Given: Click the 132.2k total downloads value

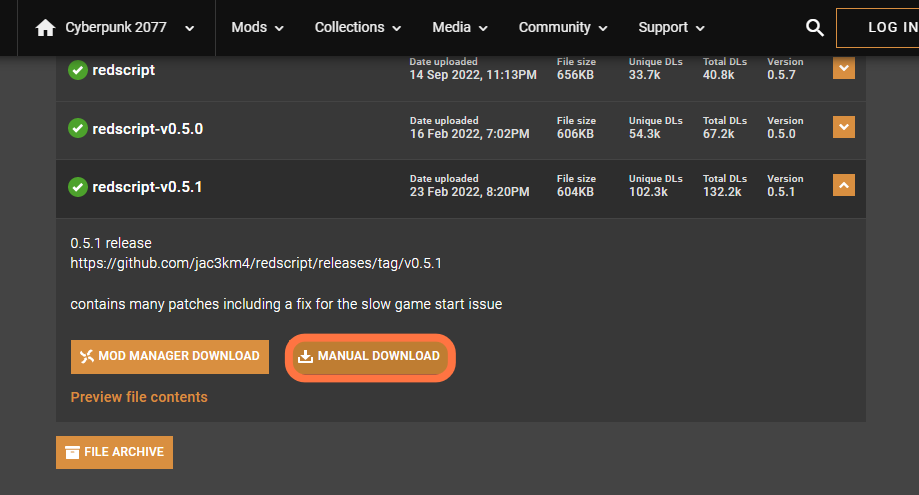Looking at the screenshot, I should tap(722, 192).
